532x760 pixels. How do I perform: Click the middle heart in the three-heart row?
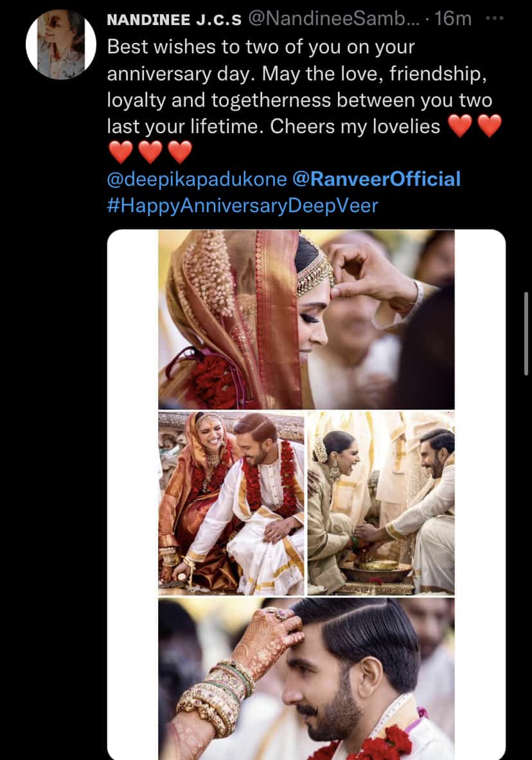(x=150, y=152)
